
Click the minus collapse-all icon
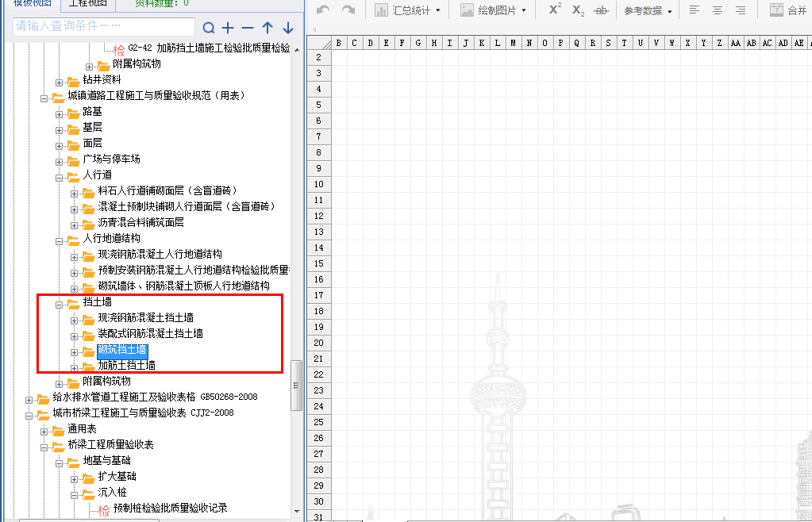248,29
